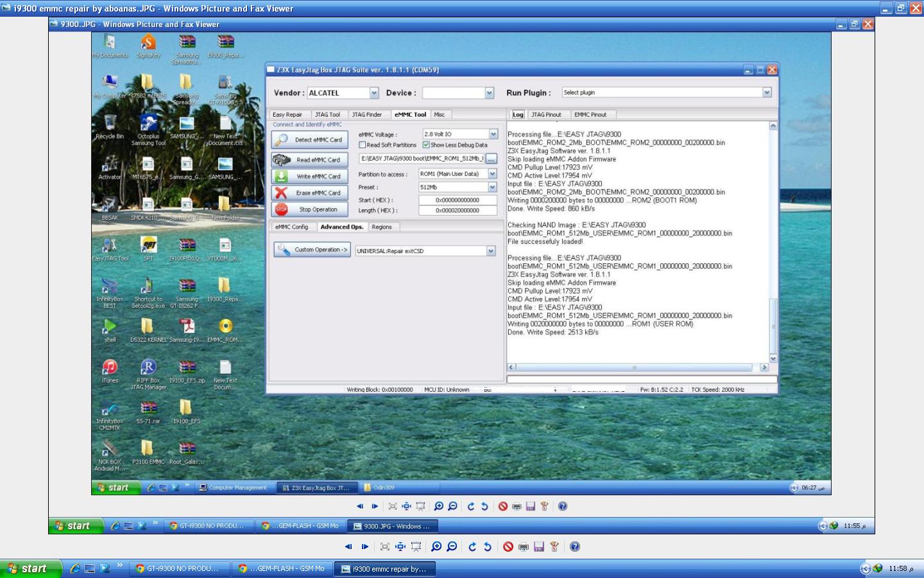The width and height of the screenshot is (924, 578).
Task: Open iTunes desktop icon
Action: pos(110,371)
